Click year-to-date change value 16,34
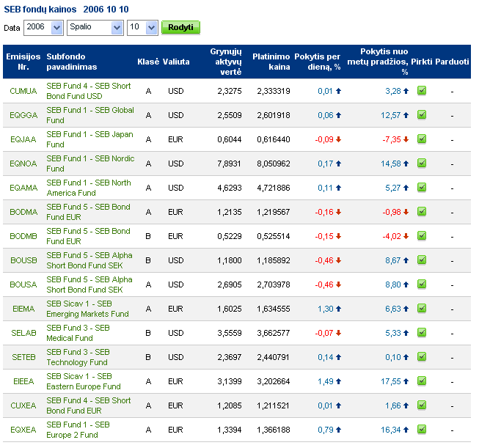 click(x=391, y=430)
